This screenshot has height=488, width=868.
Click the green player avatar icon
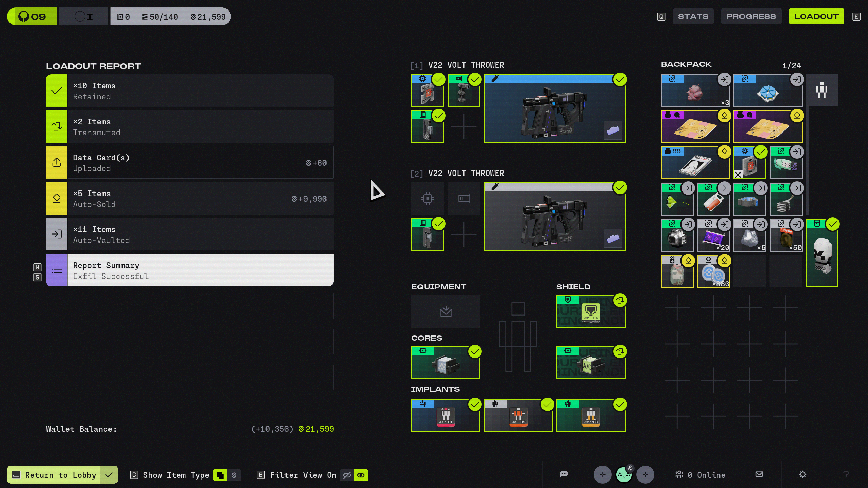[624, 474]
